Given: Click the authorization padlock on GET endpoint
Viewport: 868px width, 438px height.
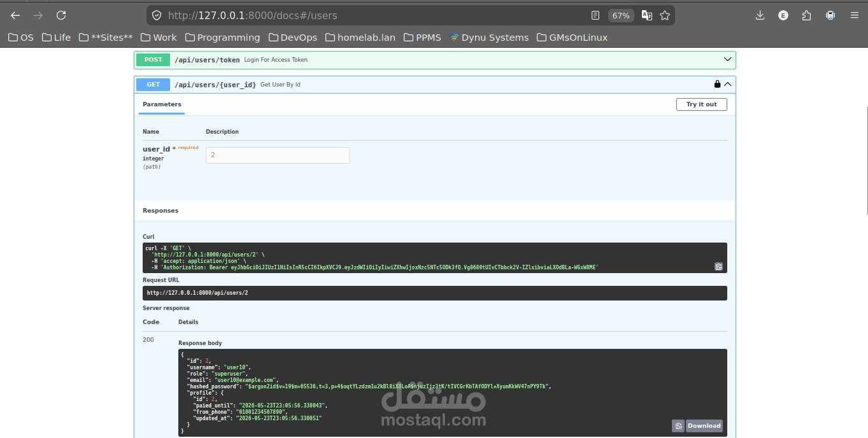Looking at the screenshot, I should 717,84.
